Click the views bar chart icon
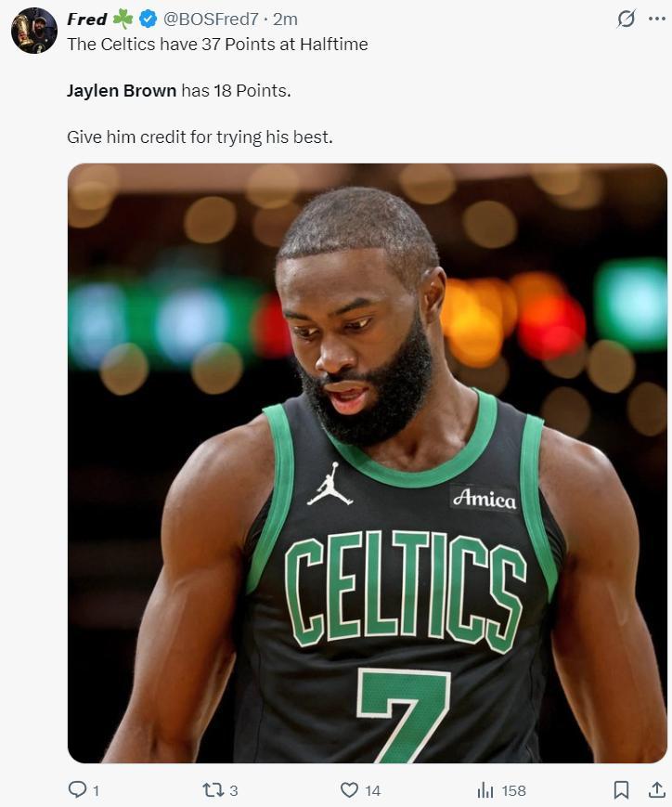The image size is (672, 807). coord(485,789)
